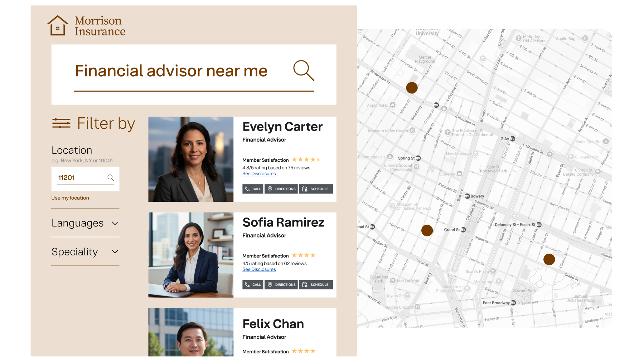Get directions to Sofia Ramirez
This screenshot has height=362, width=644.
pyautogui.click(x=281, y=285)
